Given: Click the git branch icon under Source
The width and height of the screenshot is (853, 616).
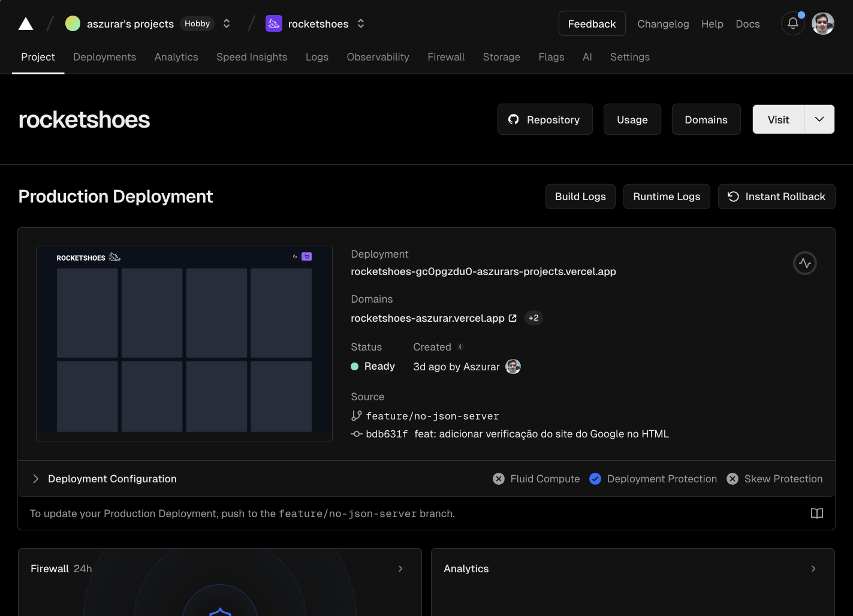Looking at the screenshot, I should tap(357, 415).
